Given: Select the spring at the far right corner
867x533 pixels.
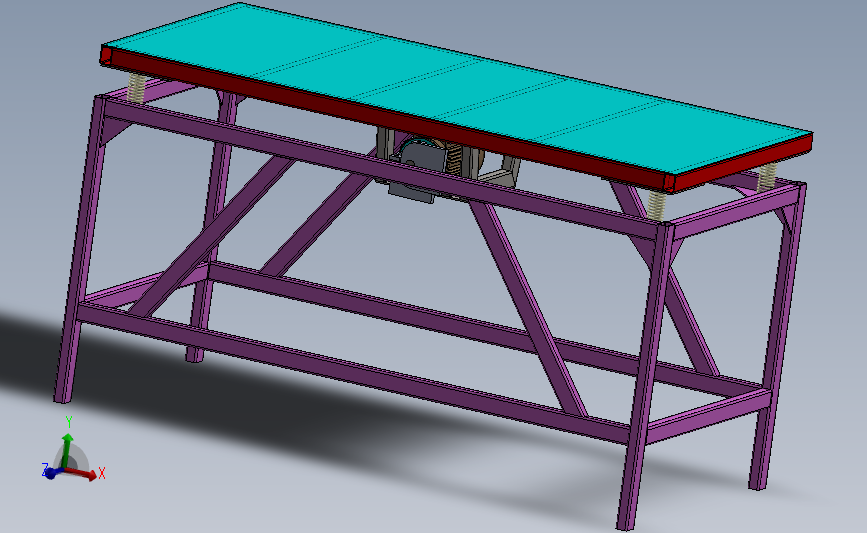Looking at the screenshot, I should 766,177.
